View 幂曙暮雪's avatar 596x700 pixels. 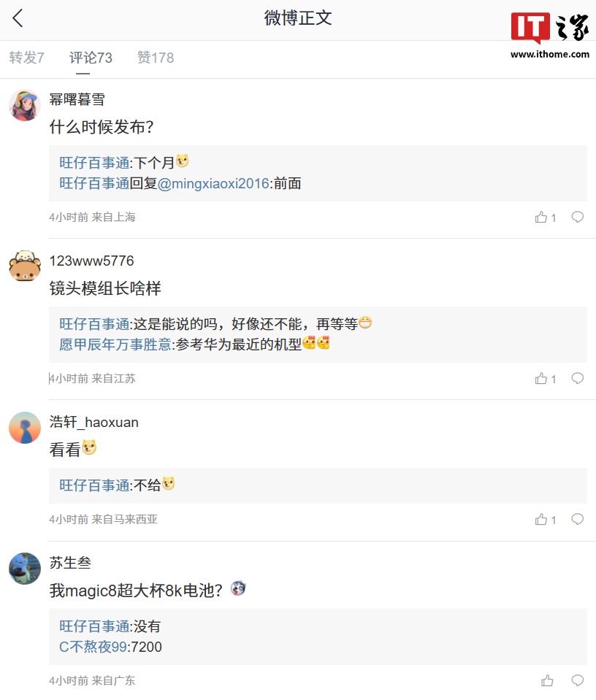[x=24, y=105]
